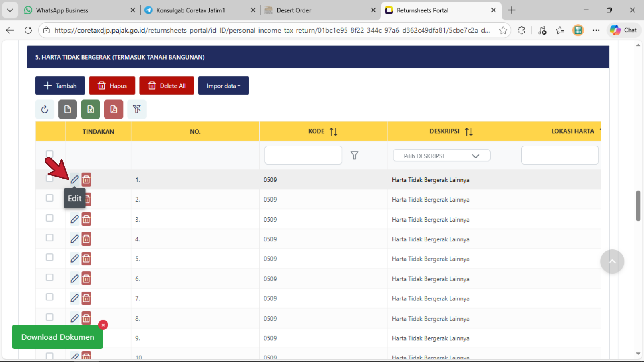Expand the Impor data dropdown
Viewport: 644px width, 362px height.
tap(223, 86)
